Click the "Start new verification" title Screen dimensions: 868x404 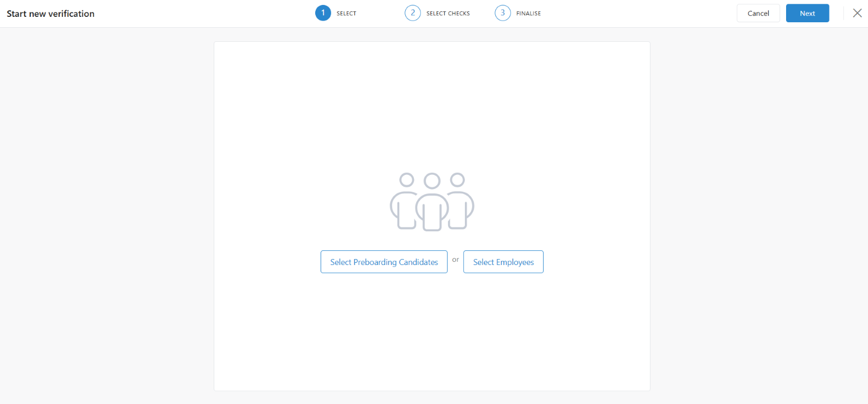tap(50, 14)
